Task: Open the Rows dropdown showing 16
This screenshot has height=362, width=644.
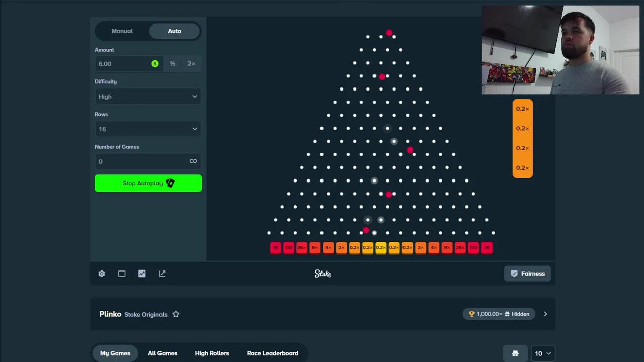Action: [148, 129]
